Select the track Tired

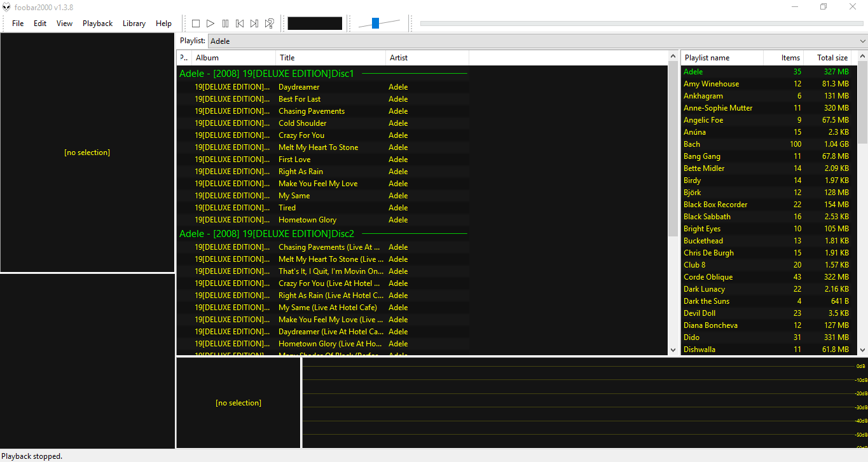[323, 208]
